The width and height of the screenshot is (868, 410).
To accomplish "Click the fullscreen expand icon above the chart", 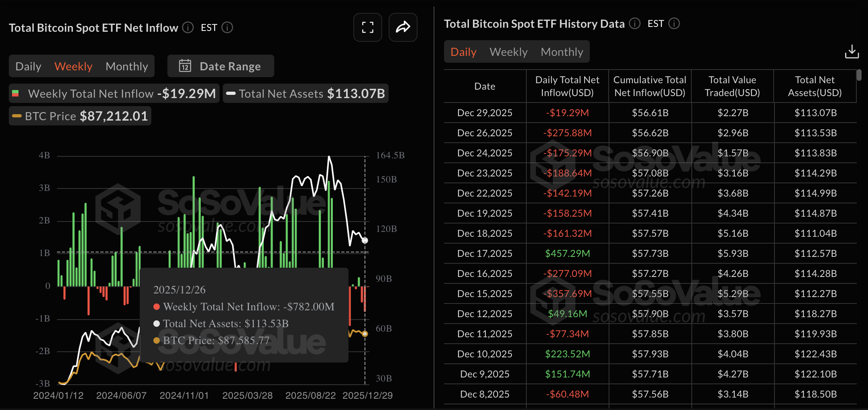I will coord(367,27).
